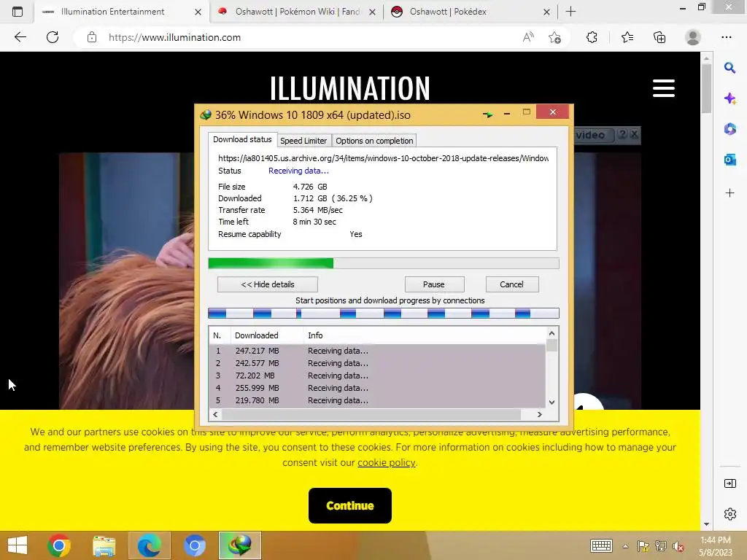747x560 pixels.
Task: Open the Speed Limiter tab
Action: (303, 141)
